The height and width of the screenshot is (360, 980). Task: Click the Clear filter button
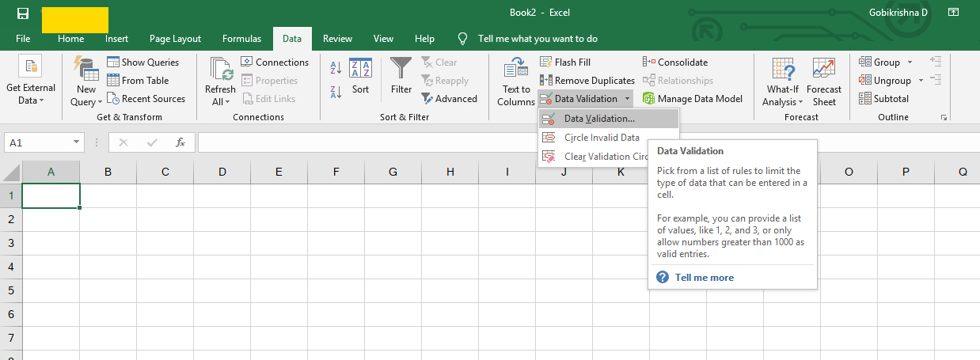[439, 62]
